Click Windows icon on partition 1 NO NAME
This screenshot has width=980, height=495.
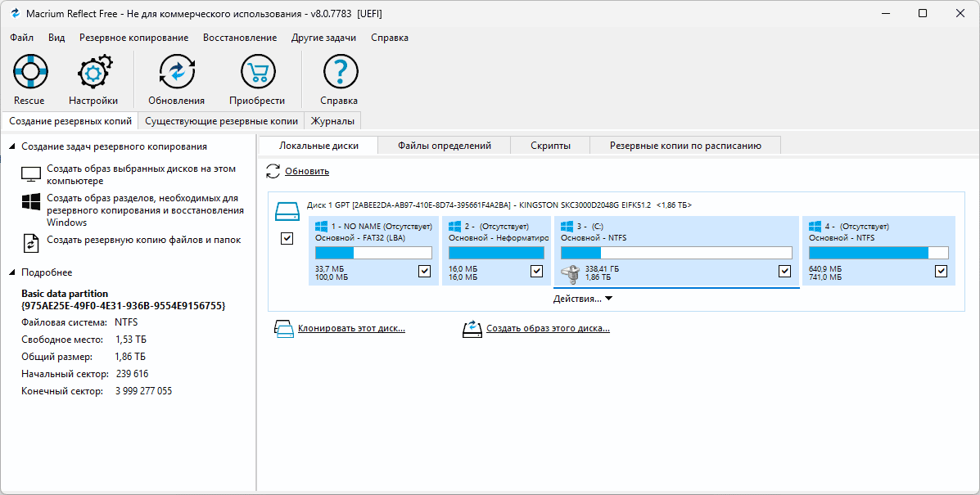321,226
